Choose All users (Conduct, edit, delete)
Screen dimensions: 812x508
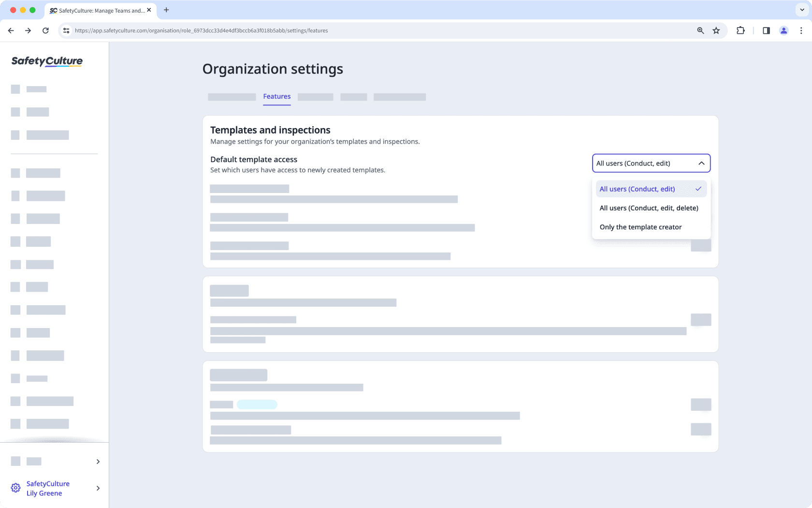pyautogui.click(x=649, y=208)
